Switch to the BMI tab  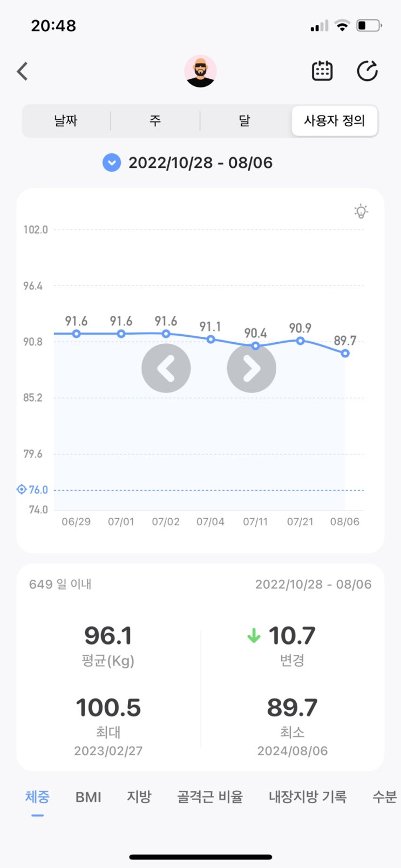click(x=89, y=797)
